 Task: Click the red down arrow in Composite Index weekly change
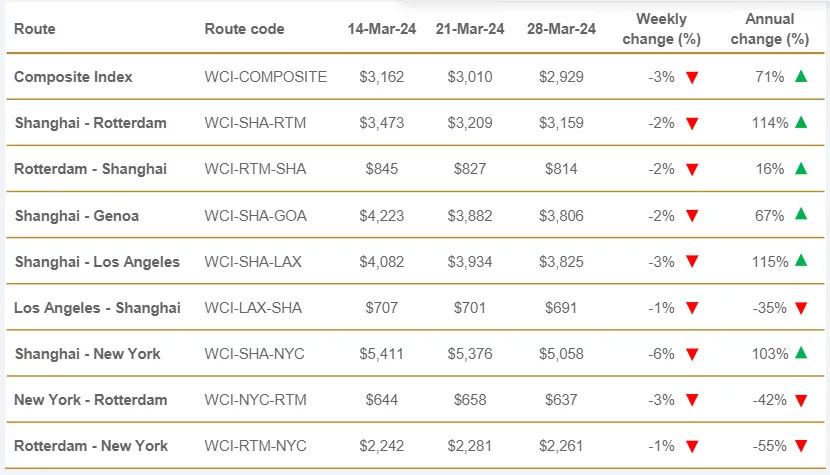point(692,78)
